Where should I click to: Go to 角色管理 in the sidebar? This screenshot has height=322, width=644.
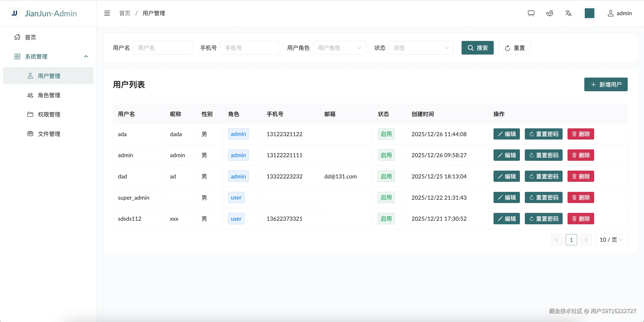pos(49,95)
